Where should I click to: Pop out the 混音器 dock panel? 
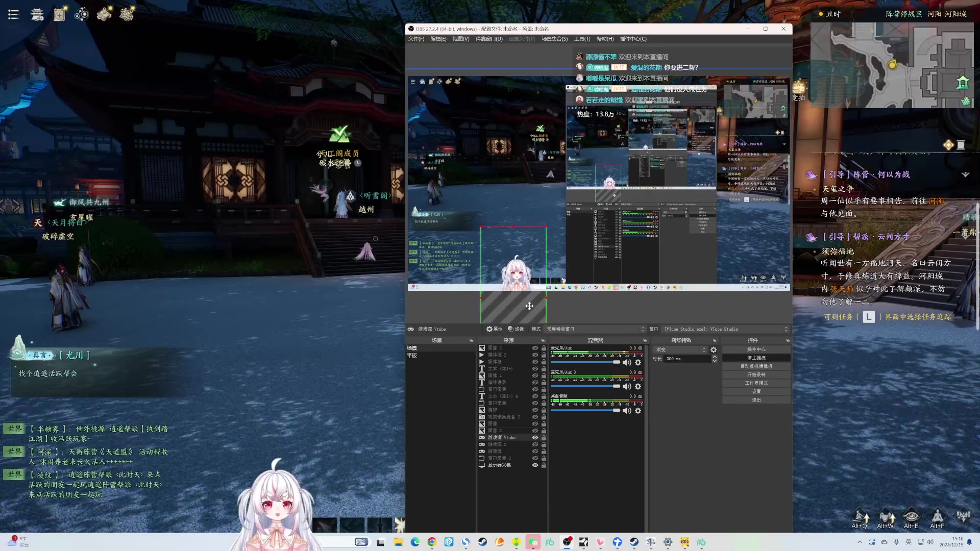click(645, 340)
